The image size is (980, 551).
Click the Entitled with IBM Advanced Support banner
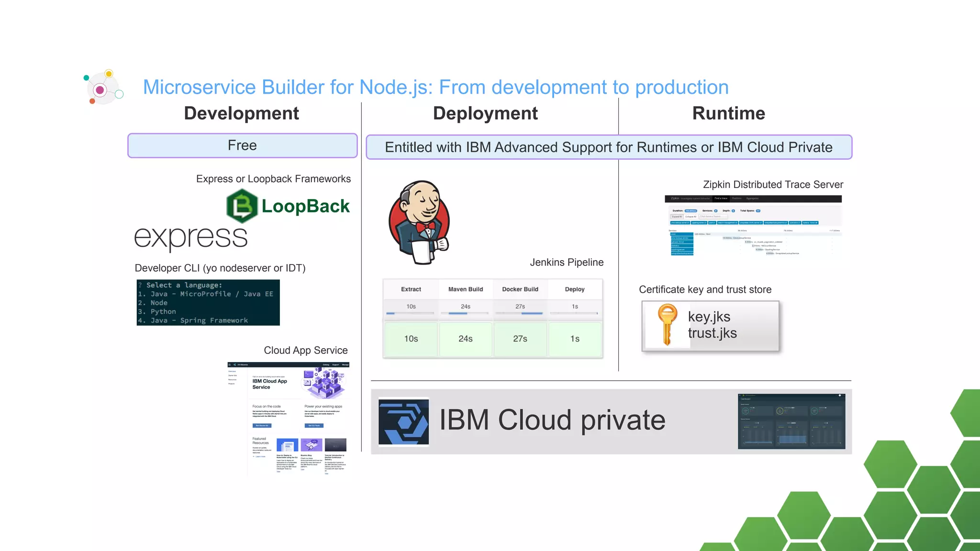coord(609,147)
